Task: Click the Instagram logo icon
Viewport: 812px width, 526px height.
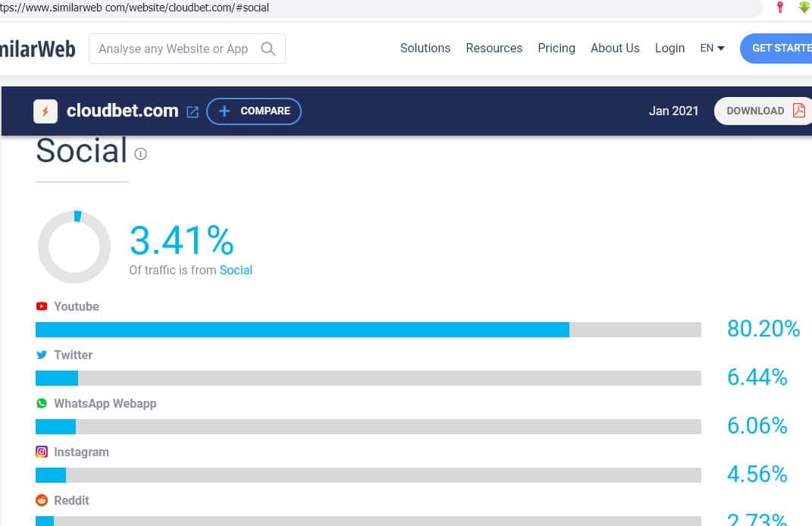Action: (x=42, y=452)
